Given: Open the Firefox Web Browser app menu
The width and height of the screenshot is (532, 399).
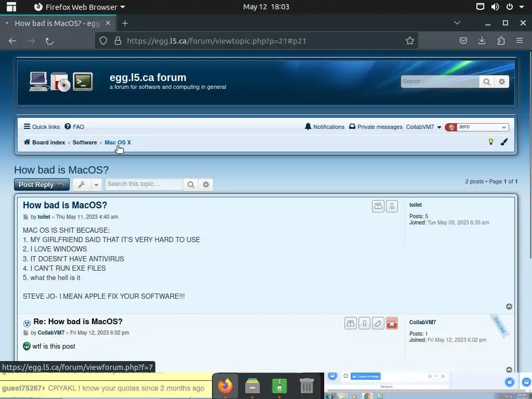Looking at the screenshot, I should [x=79, y=7].
